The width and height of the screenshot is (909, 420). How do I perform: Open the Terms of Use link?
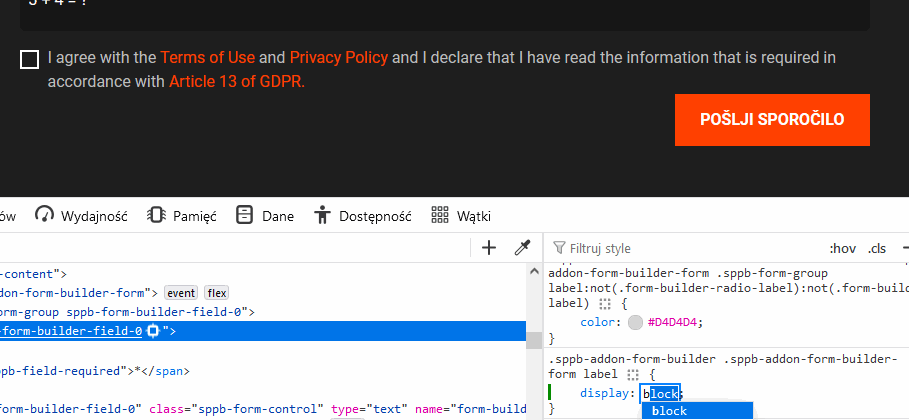[207, 57]
